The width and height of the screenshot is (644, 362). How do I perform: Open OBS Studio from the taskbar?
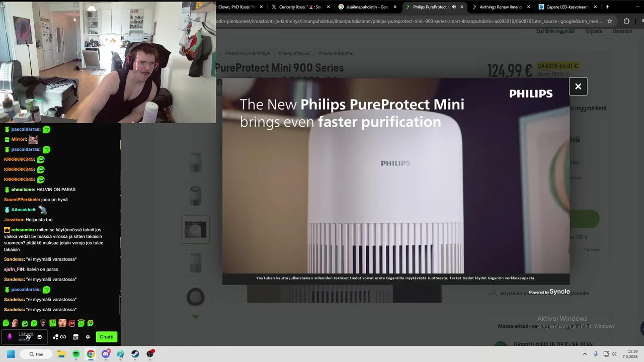click(150, 354)
